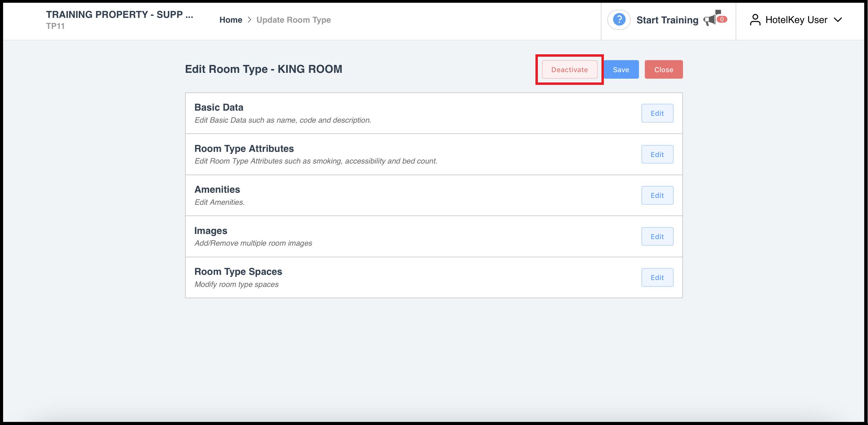Click the Edit Room Type - KING ROOM heading

click(263, 69)
